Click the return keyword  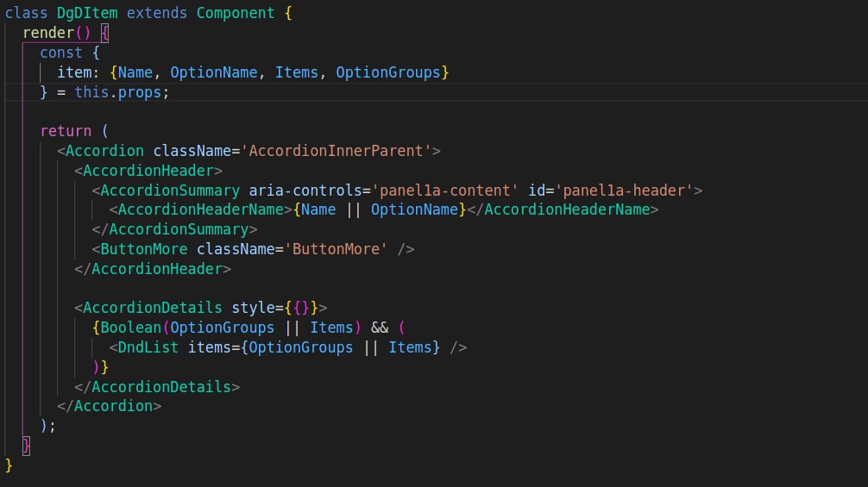coord(66,131)
